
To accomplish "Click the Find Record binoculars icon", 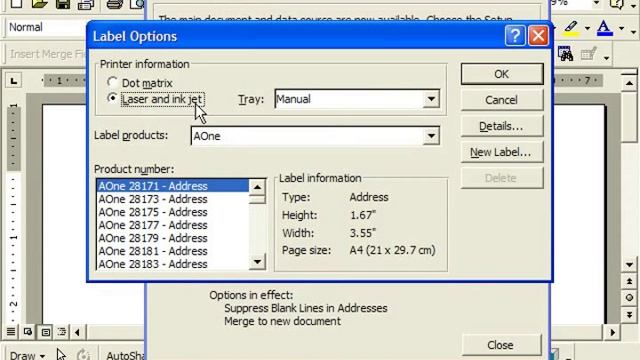I will pos(565,54).
